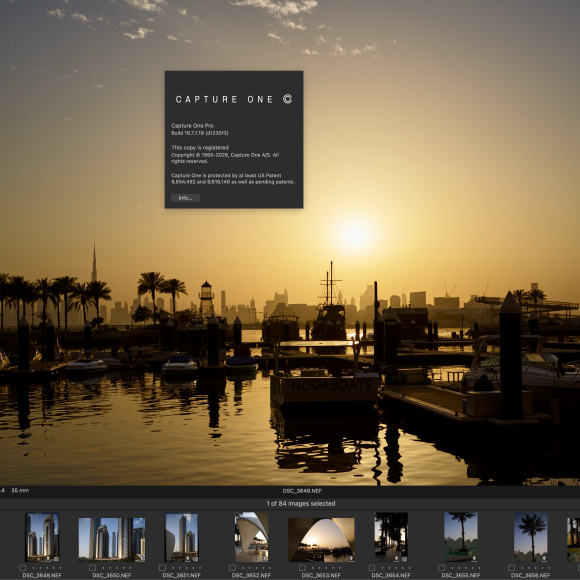This screenshot has width=580, height=580.
Task: Click the DSC_3651.NEF filename label
Action: click(x=181, y=576)
